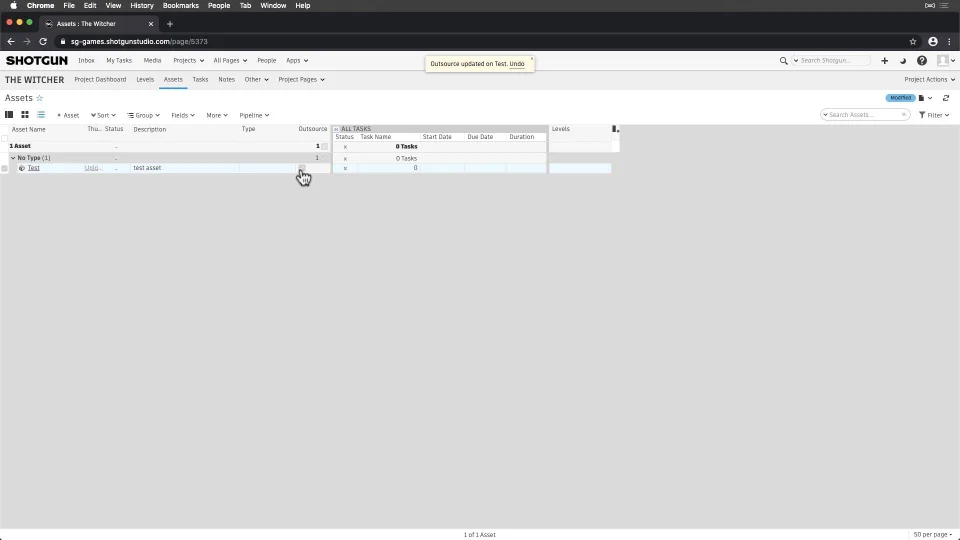The image size is (960, 540).
Task: Dismiss the Outsource updated notification
Action: [x=531, y=59]
